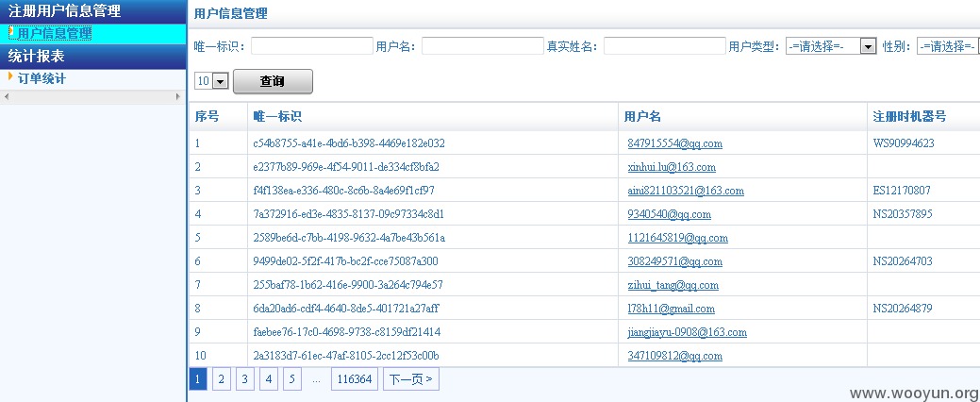Open user link 347109812@qq.com
980x402 pixels.
point(675,356)
